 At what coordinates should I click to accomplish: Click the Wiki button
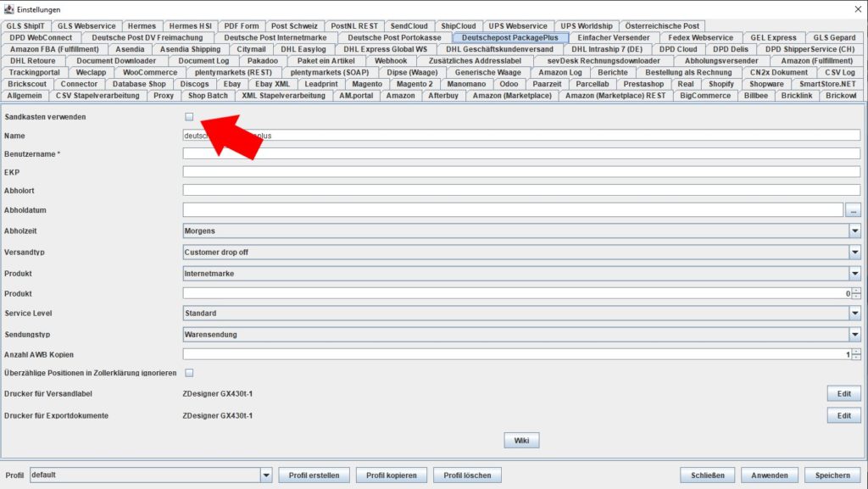click(521, 441)
